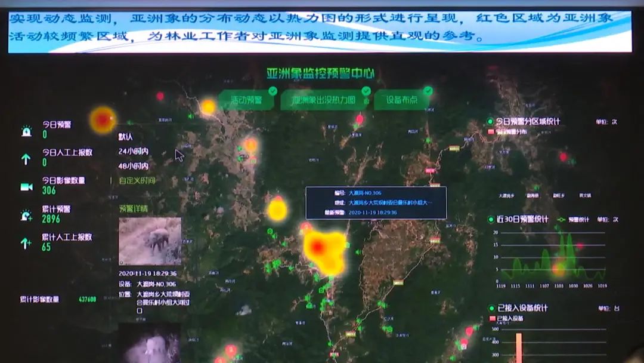Click the arrow icon next to 累计人工上报数

(26, 244)
